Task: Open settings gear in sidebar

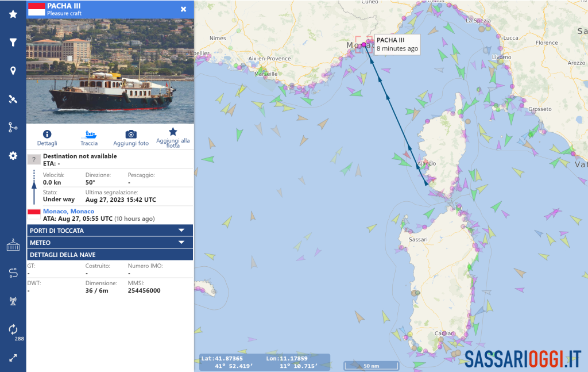Action: 13,155
